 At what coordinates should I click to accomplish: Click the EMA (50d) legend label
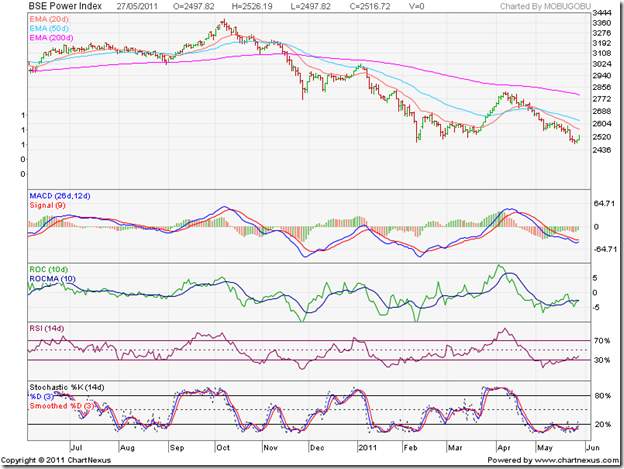point(49,28)
